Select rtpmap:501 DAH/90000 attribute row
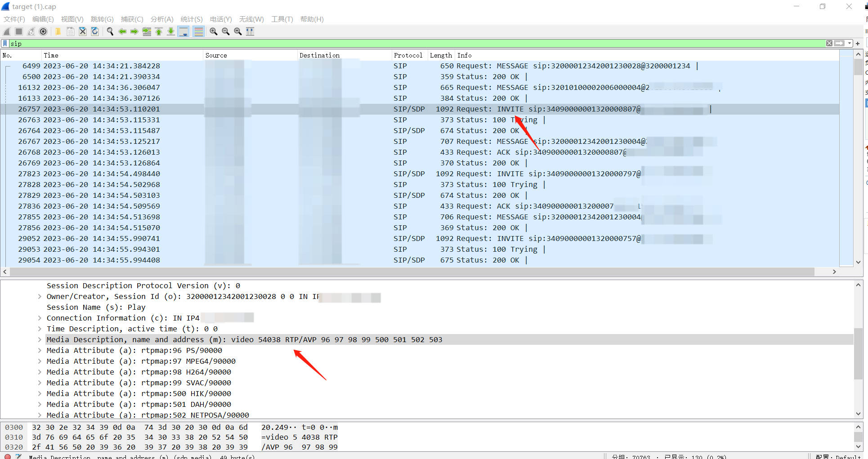Screen dimensions: 868x459 (x=139, y=405)
